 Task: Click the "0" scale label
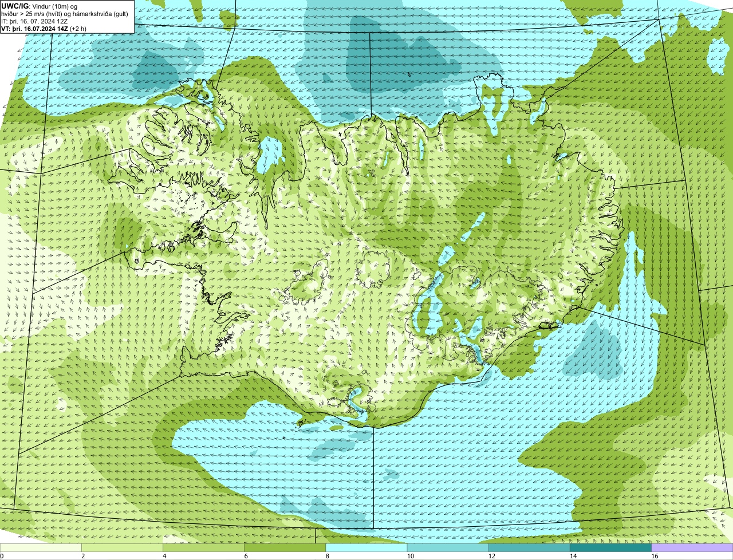(2, 556)
